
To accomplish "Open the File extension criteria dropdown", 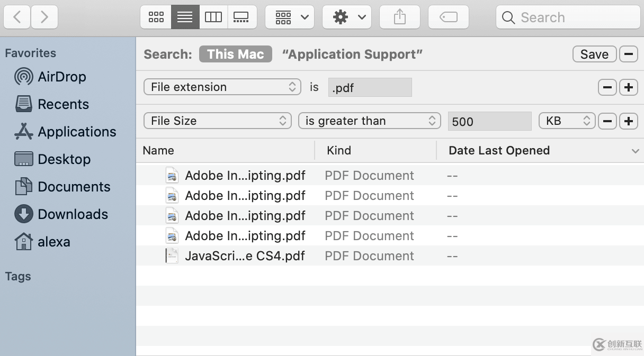I will [222, 87].
